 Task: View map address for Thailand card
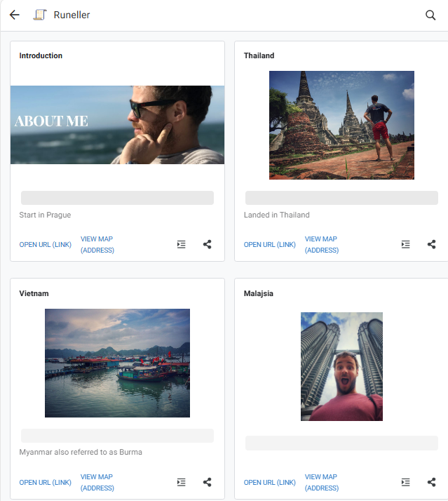(322, 244)
